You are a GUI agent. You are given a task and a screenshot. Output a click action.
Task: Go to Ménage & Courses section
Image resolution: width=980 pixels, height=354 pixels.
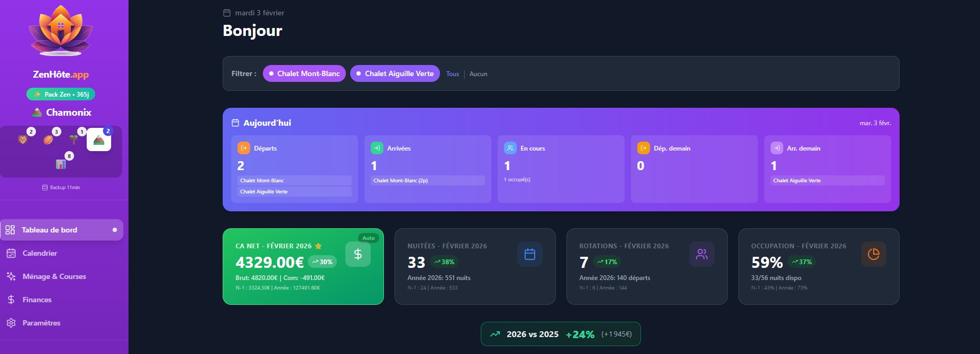click(x=54, y=276)
